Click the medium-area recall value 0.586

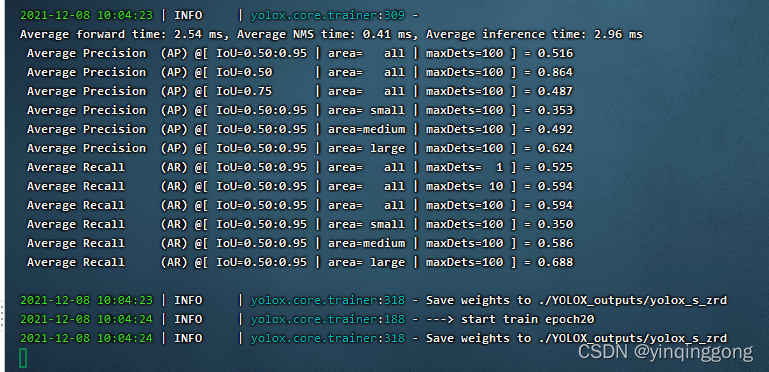click(x=555, y=243)
